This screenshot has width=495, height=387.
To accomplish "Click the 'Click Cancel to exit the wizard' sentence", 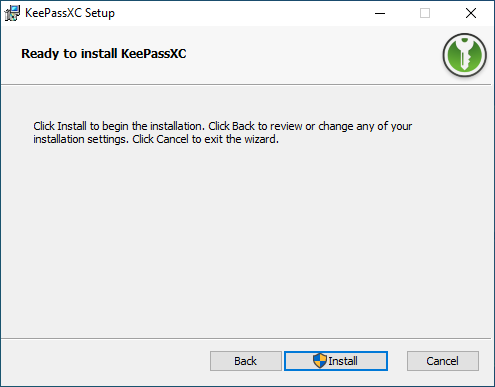I will 205,139.
